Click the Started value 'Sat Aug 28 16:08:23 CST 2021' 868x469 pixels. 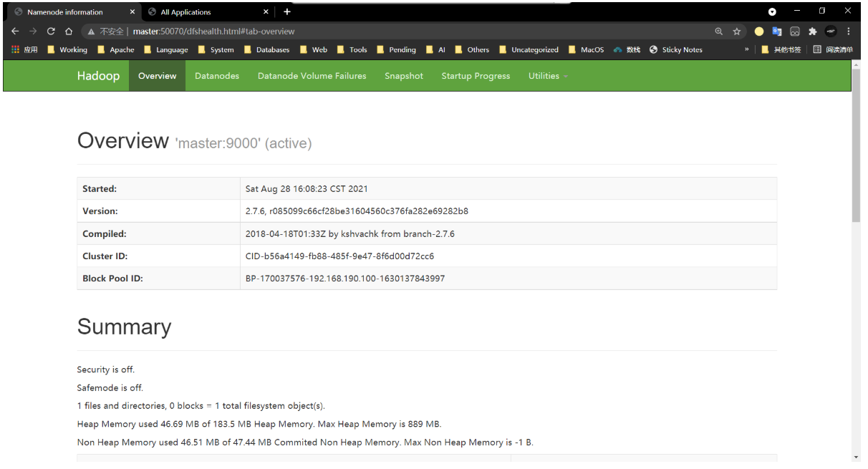click(x=307, y=189)
